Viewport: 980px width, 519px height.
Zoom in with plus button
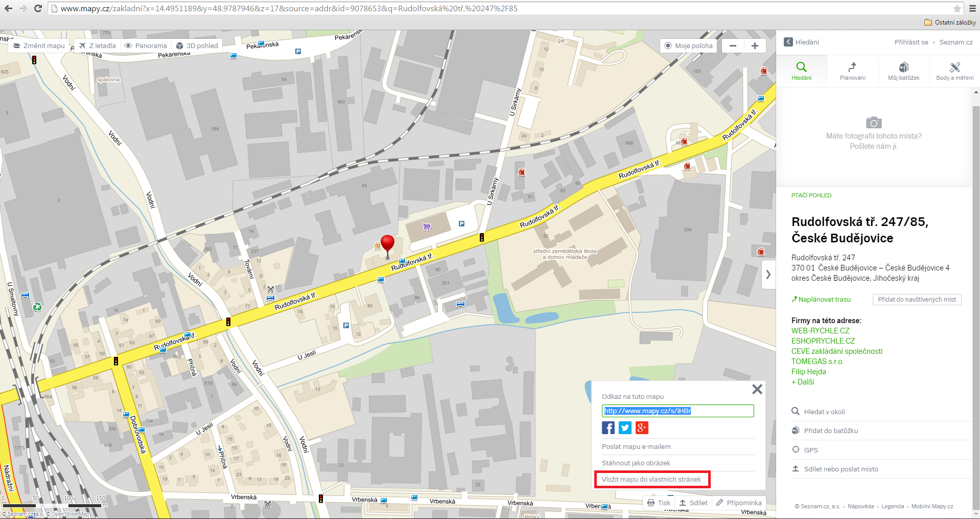pos(755,46)
